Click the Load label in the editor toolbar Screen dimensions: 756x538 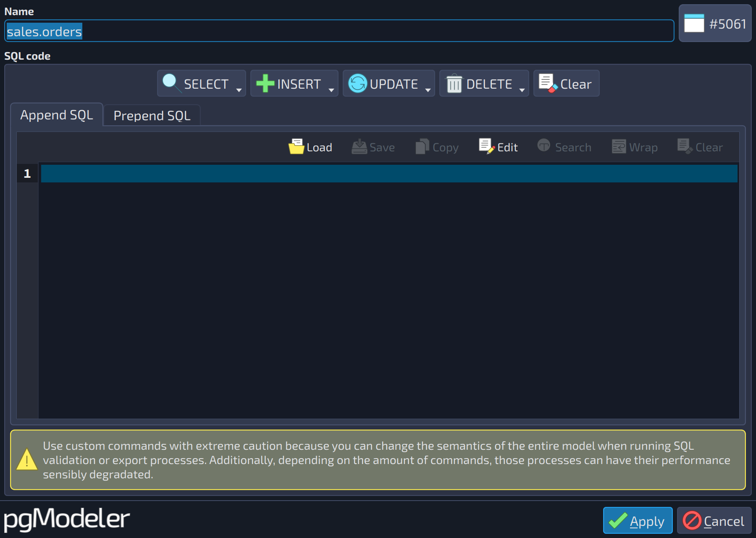tap(319, 147)
